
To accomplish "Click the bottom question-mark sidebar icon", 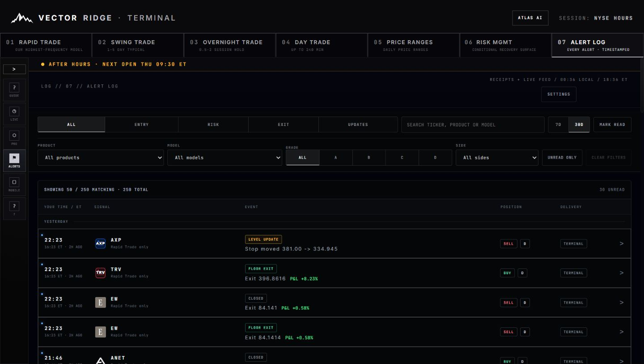I will [x=14, y=208].
